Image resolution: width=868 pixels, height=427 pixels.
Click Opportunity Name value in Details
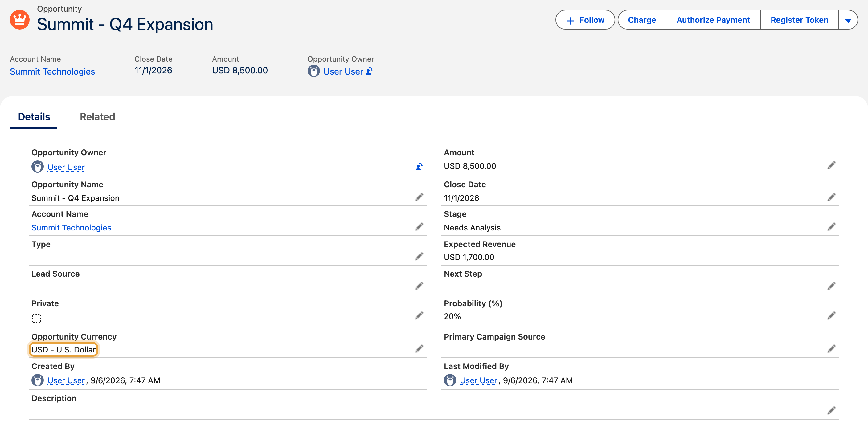tap(76, 198)
